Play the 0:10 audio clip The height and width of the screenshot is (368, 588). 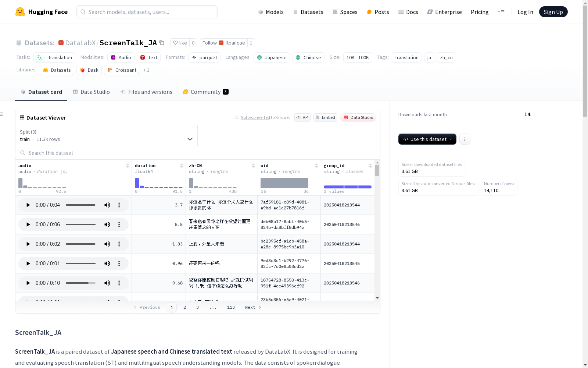pos(28,283)
